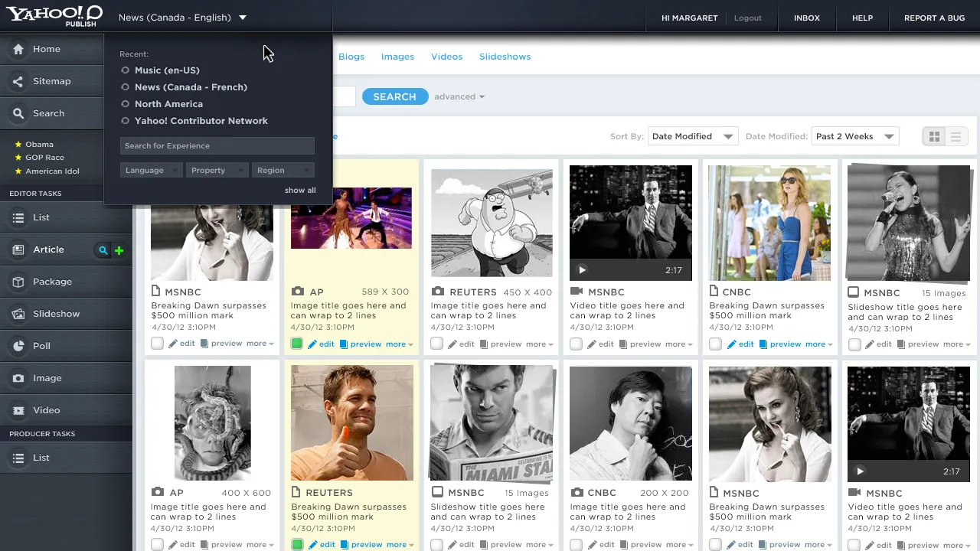
Task: Switch to the Images tab
Action: pos(397,57)
